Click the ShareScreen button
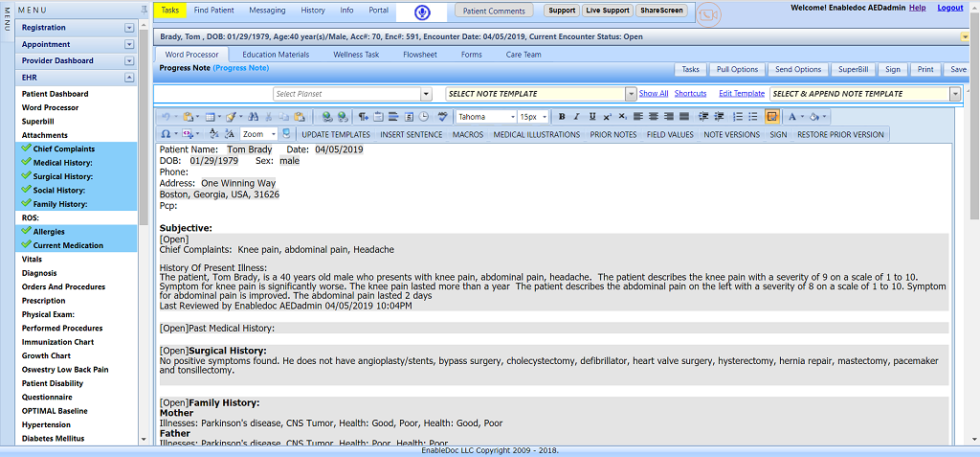This screenshot has width=980, height=457. [x=661, y=11]
